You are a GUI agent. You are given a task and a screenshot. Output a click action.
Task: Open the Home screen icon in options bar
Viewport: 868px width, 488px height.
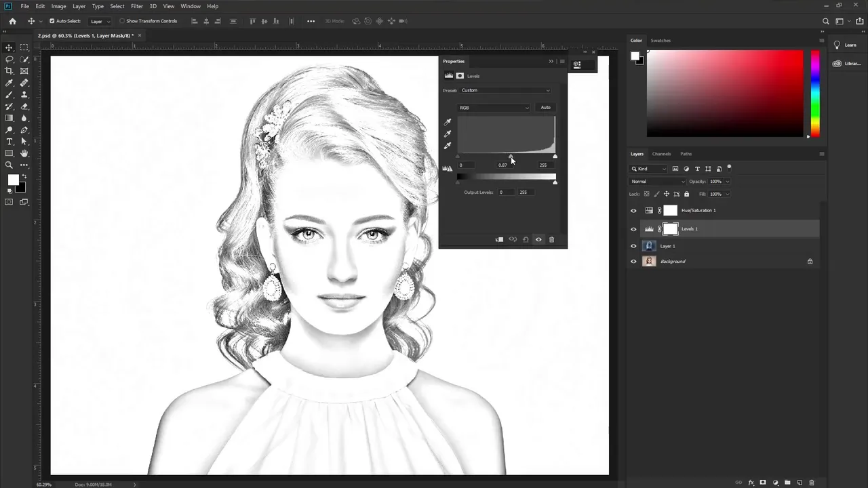tap(12, 21)
